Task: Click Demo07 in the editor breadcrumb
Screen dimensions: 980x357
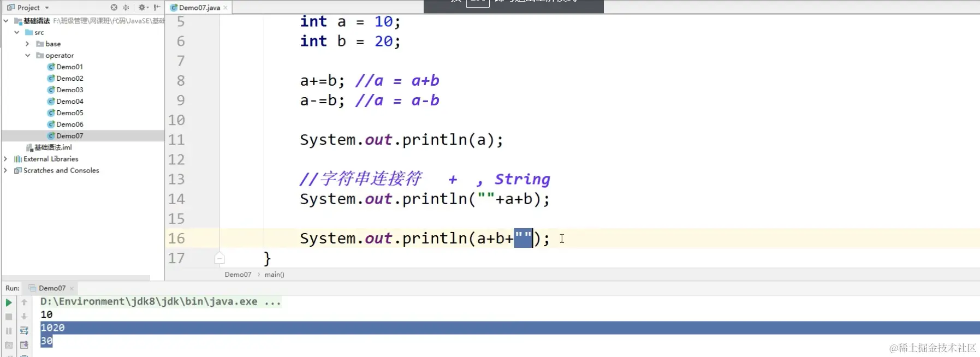Action: pos(238,275)
